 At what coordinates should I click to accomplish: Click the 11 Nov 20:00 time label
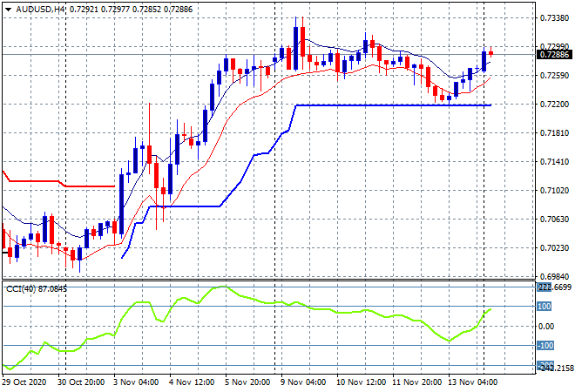[417, 382]
